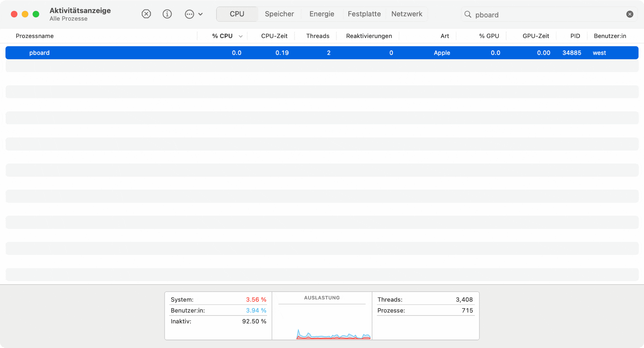Screen dimensions: 644x348
Task: Focus the search field containing pboard
Action: [x=549, y=14]
